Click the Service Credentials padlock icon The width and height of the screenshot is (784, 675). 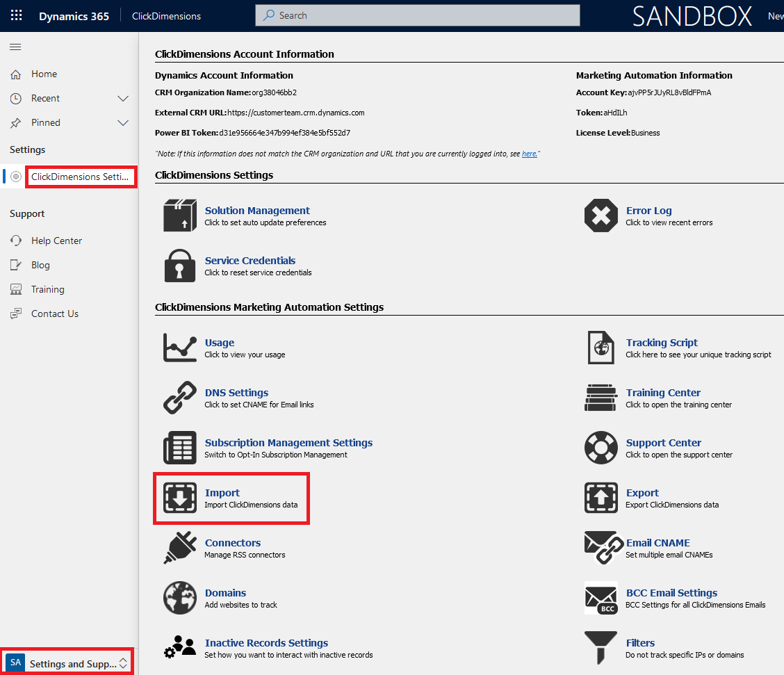coord(180,266)
